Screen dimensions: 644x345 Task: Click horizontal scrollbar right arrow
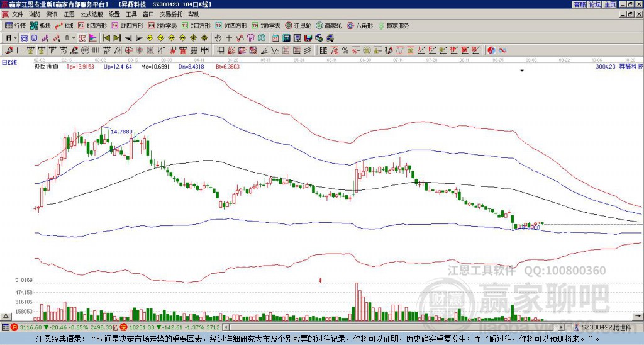tap(562, 327)
